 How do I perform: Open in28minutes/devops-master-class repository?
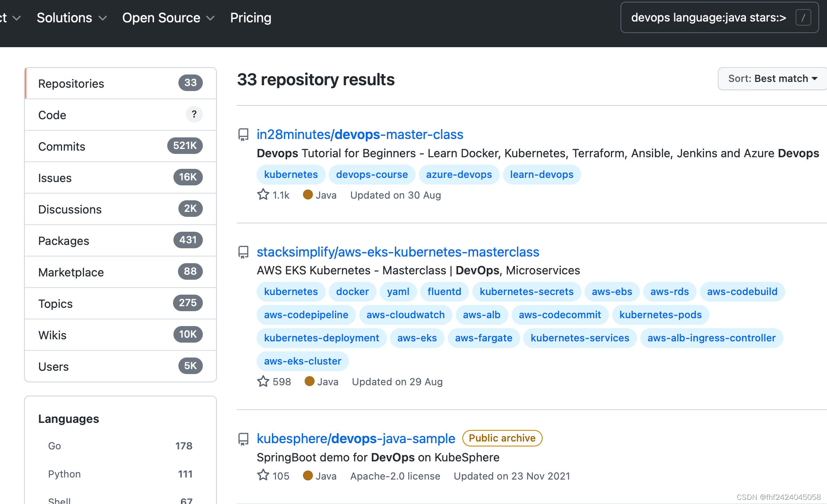(x=360, y=134)
